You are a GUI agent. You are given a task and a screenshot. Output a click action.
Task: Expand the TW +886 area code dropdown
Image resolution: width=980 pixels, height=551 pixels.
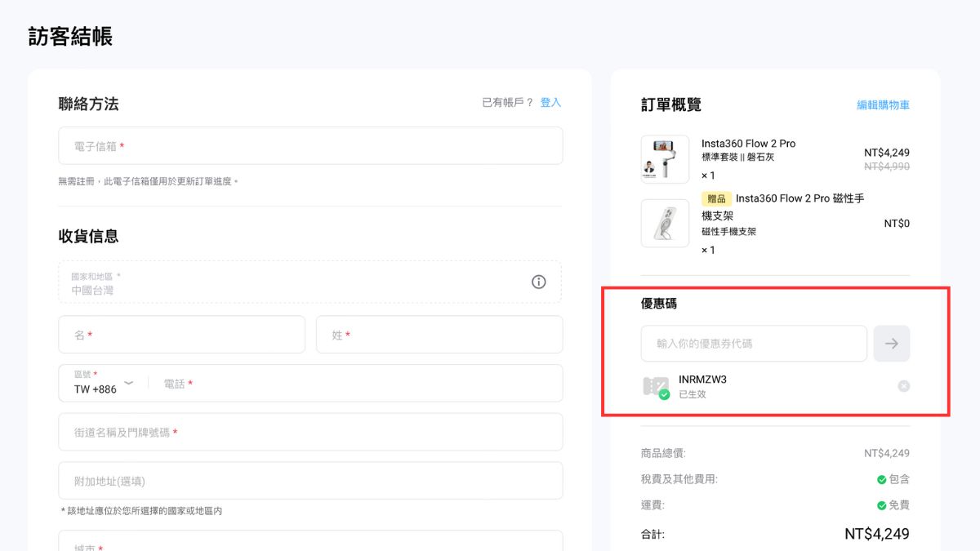tap(104, 384)
